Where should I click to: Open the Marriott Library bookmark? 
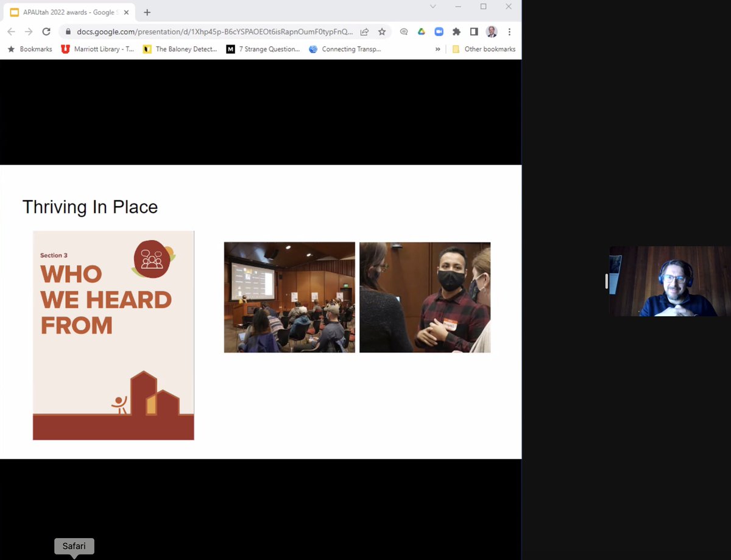96,49
